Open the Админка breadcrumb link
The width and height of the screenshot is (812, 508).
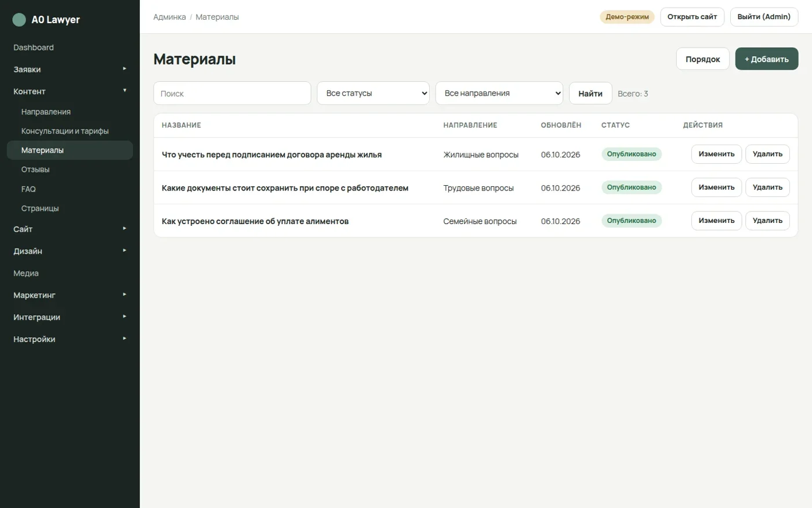pos(169,17)
